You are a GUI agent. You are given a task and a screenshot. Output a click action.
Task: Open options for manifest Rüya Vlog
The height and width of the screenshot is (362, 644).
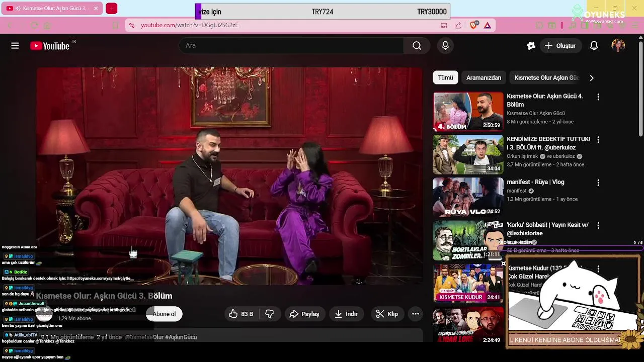pyautogui.click(x=598, y=183)
